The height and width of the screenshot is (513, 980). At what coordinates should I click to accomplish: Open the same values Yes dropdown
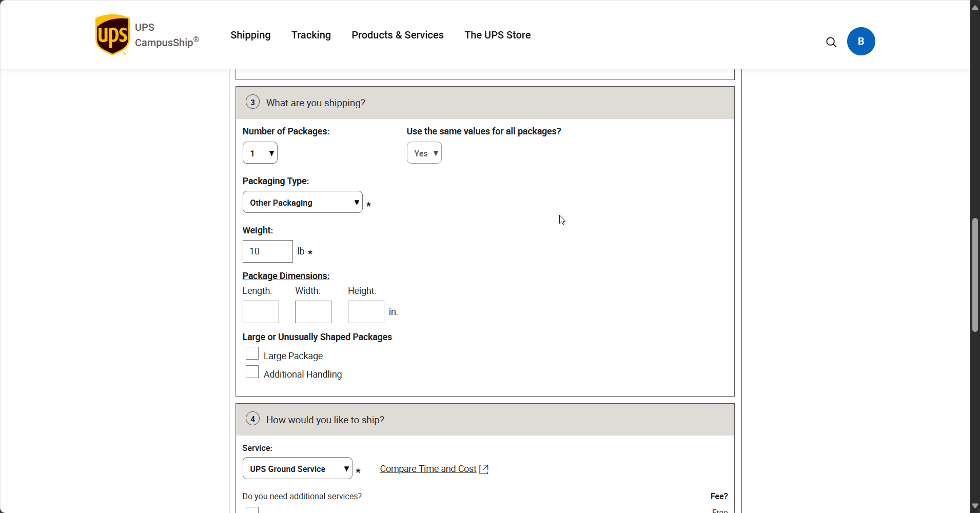[x=424, y=153]
